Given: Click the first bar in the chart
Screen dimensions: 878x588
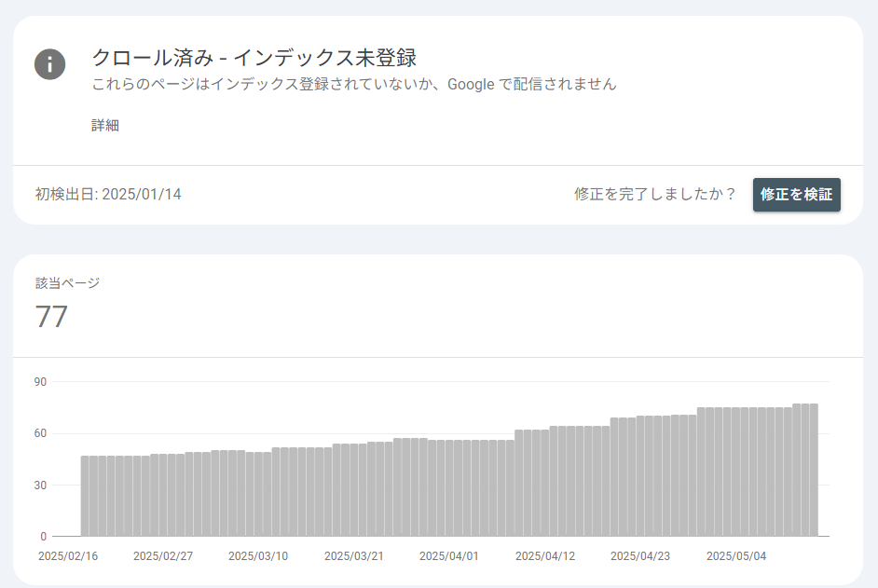Looking at the screenshot, I should click(x=85, y=496).
